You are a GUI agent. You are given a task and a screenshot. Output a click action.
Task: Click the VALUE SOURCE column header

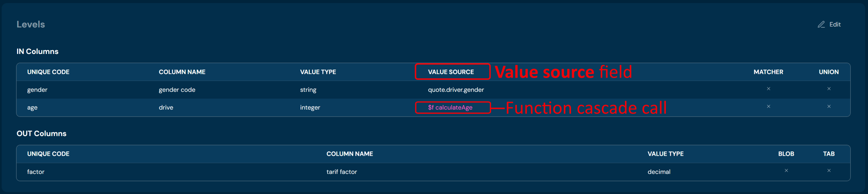451,72
